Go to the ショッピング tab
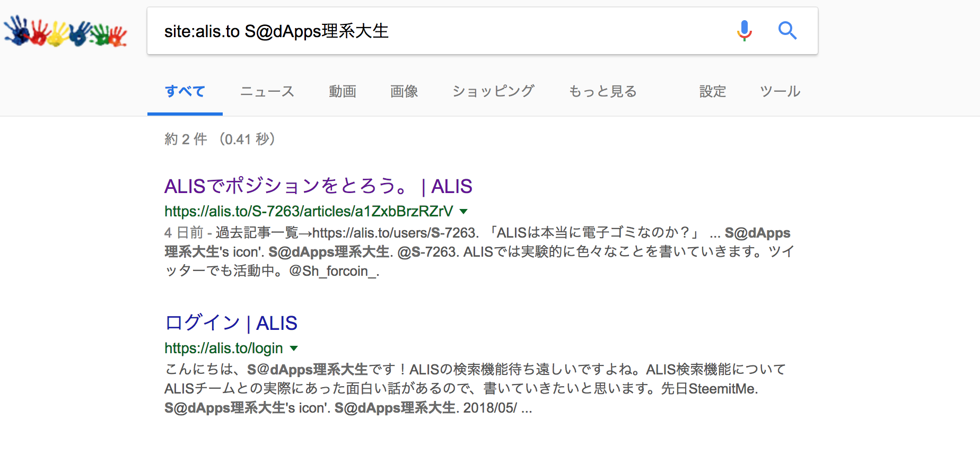 pos(493,92)
